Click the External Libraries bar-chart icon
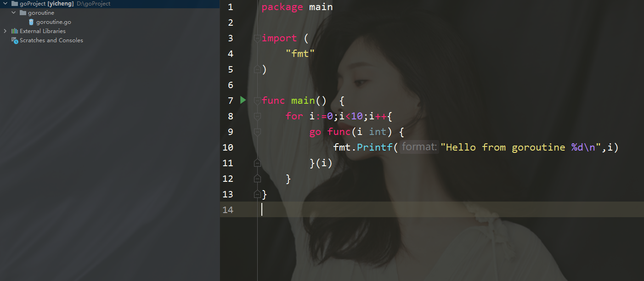The width and height of the screenshot is (644, 281). (x=15, y=31)
